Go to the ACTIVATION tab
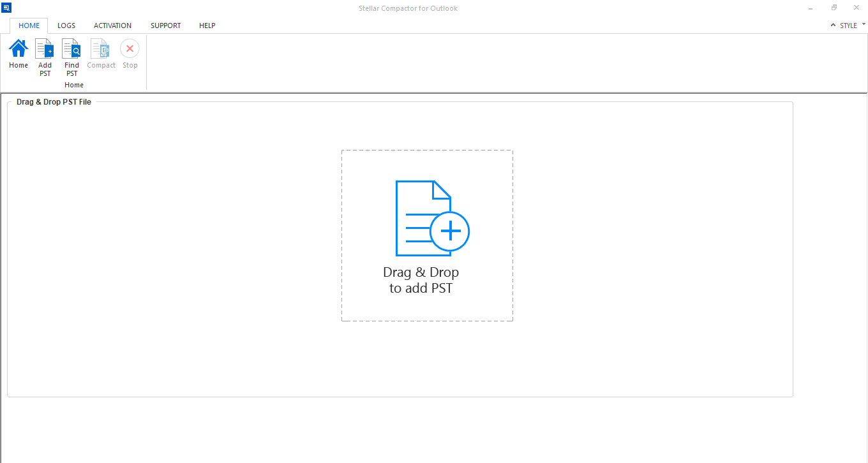 coord(112,26)
